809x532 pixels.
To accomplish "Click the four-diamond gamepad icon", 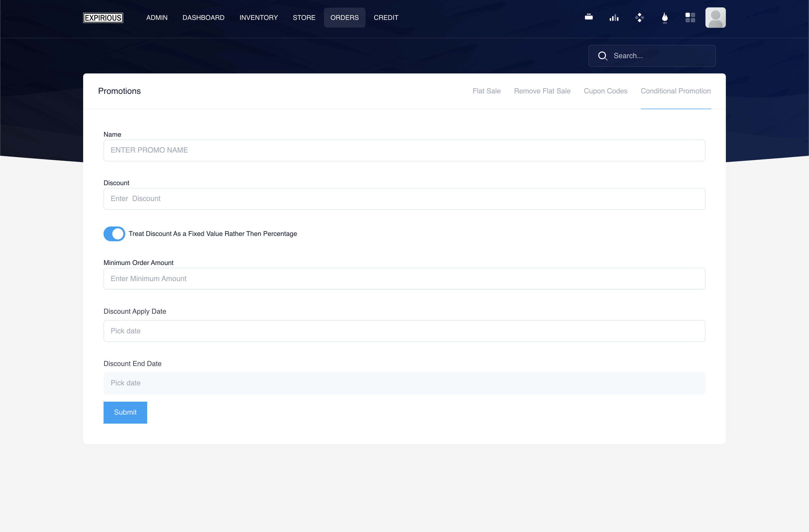I will click(639, 17).
